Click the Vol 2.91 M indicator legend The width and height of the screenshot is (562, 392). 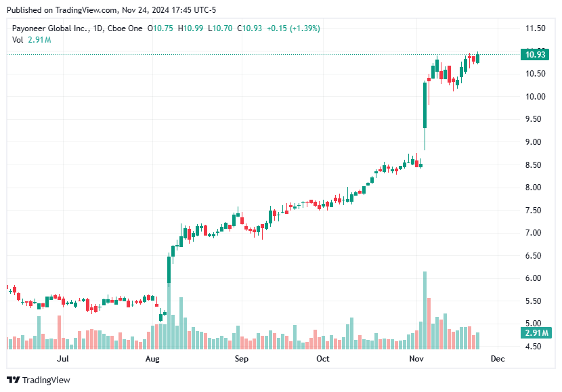click(x=32, y=40)
